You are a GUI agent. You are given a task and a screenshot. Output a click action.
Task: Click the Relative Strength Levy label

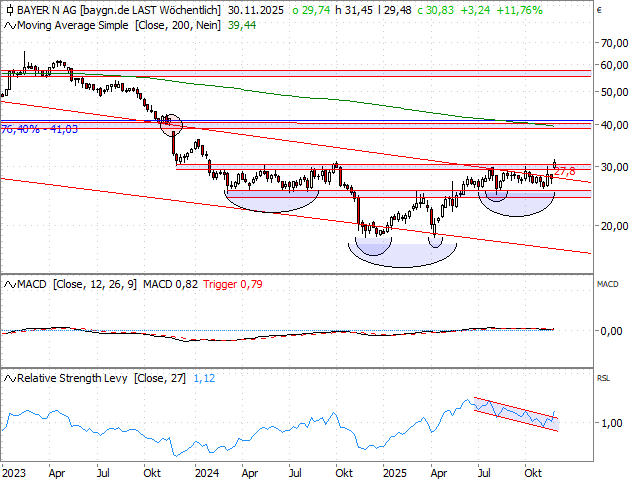pyautogui.click(x=72, y=378)
